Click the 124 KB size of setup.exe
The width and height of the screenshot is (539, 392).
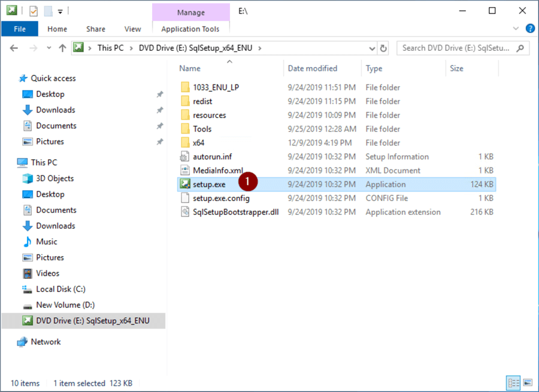(x=482, y=184)
